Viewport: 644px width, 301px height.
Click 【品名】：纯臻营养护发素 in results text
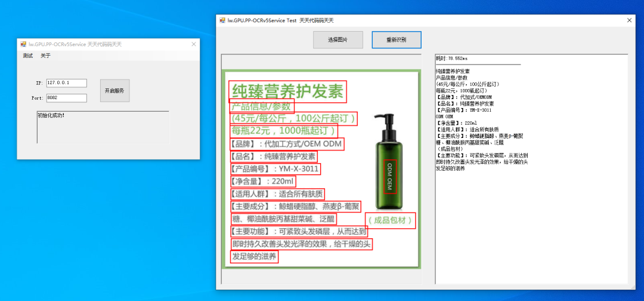pyautogui.click(x=465, y=104)
